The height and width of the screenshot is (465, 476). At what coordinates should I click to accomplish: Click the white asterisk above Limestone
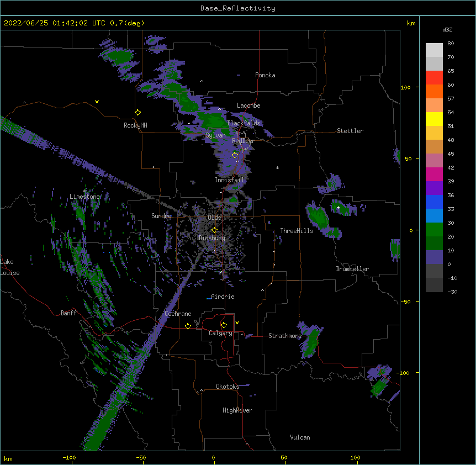[x=85, y=191]
